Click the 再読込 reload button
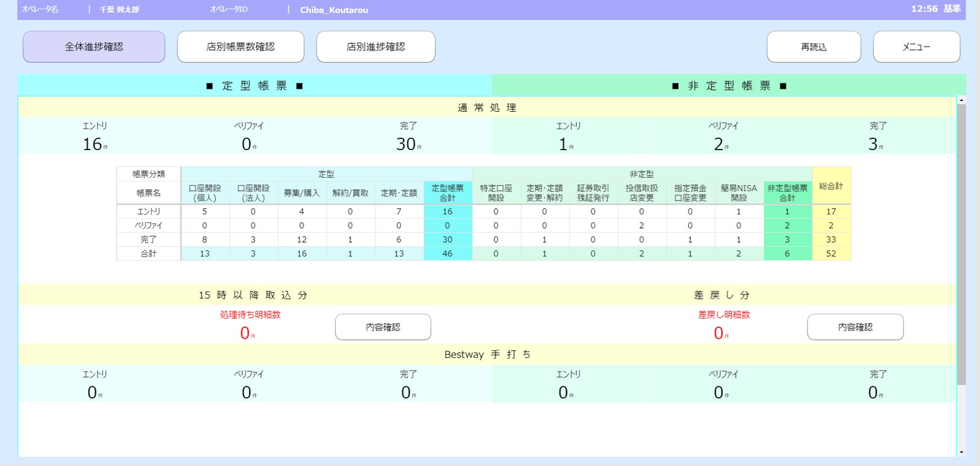The height and width of the screenshot is (466, 980). click(814, 47)
